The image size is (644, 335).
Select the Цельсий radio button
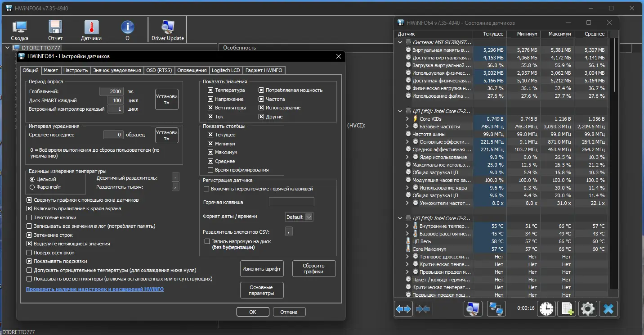tap(32, 179)
